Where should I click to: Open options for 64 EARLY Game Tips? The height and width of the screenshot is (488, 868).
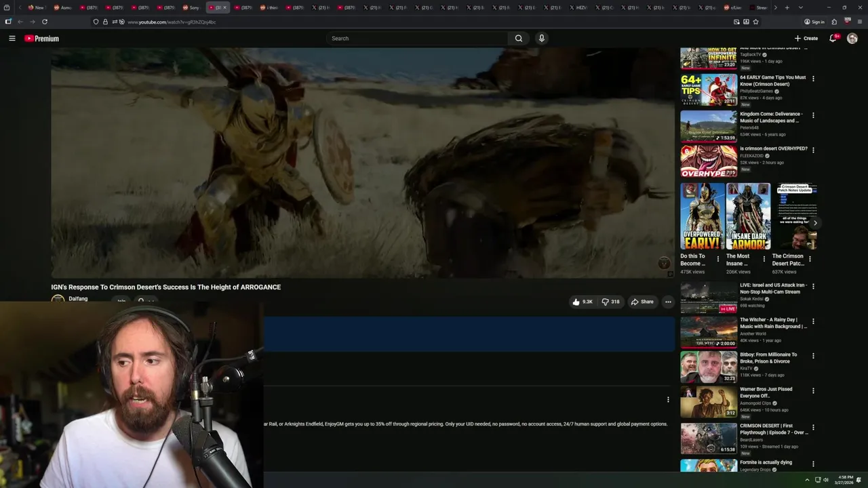pyautogui.click(x=813, y=79)
